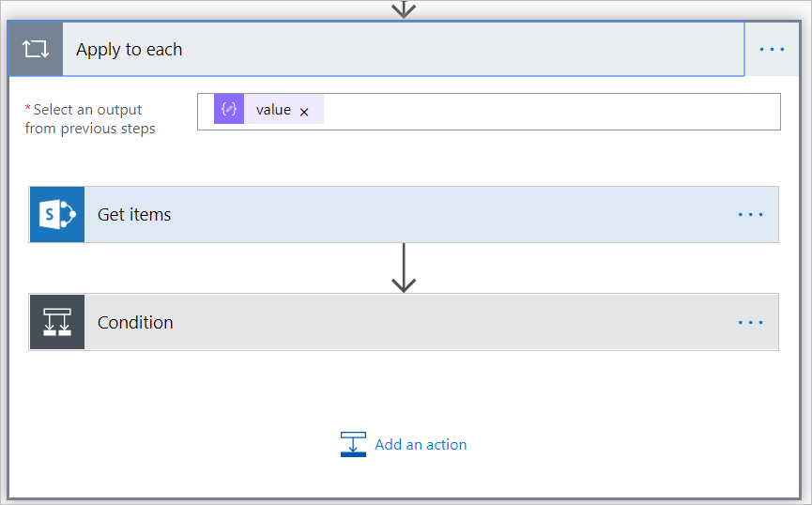Click the SharePoint icon on Get items
Image resolution: width=812 pixels, height=505 pixels.
click(x=57, y=215)
